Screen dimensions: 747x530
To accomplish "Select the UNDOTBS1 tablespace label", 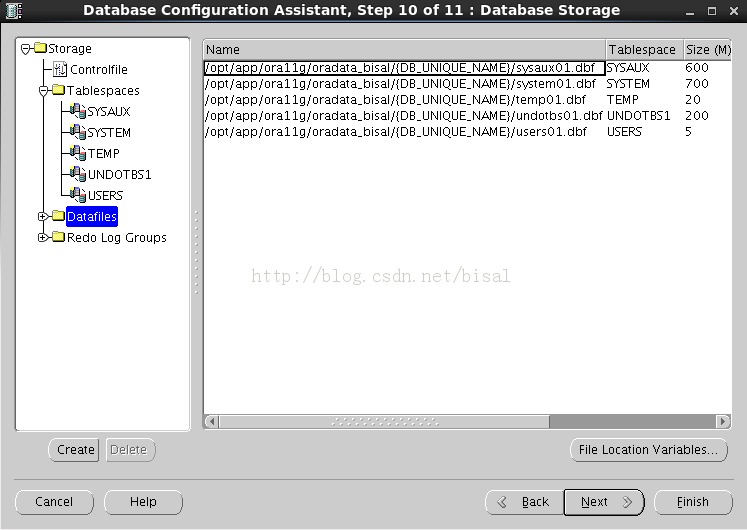I will coord(120,174).
